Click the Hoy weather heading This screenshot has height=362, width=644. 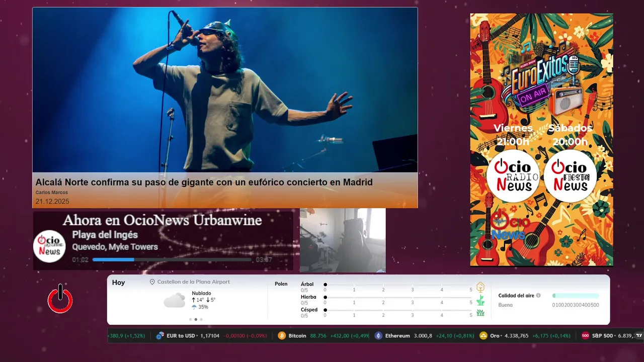click(119, 283)
